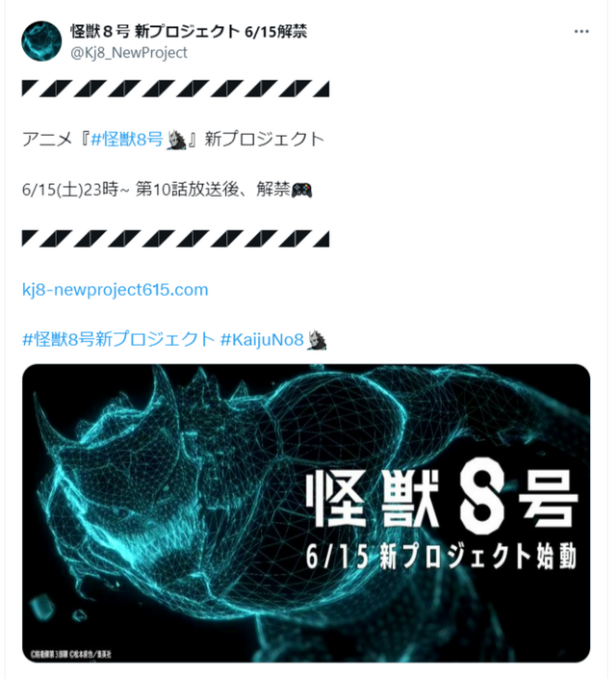The image size is (616, 679).
Task: Click the Kaiju No.8 account profile avatar
Action: (41, 41)
